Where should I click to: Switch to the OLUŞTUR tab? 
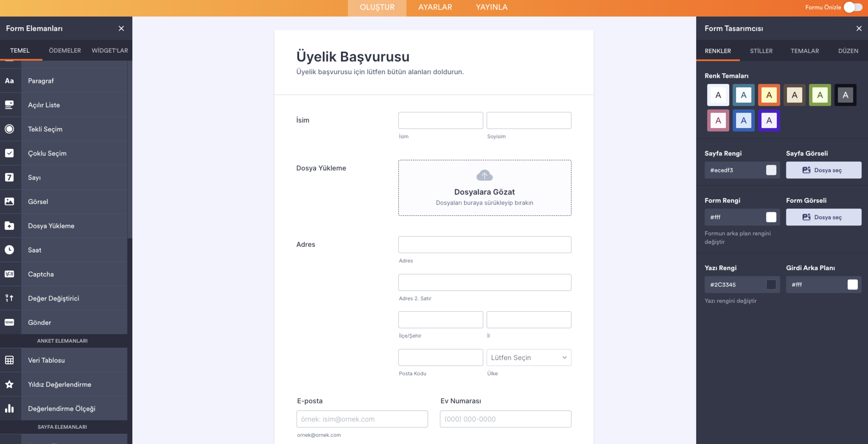(x=377, y=7)
